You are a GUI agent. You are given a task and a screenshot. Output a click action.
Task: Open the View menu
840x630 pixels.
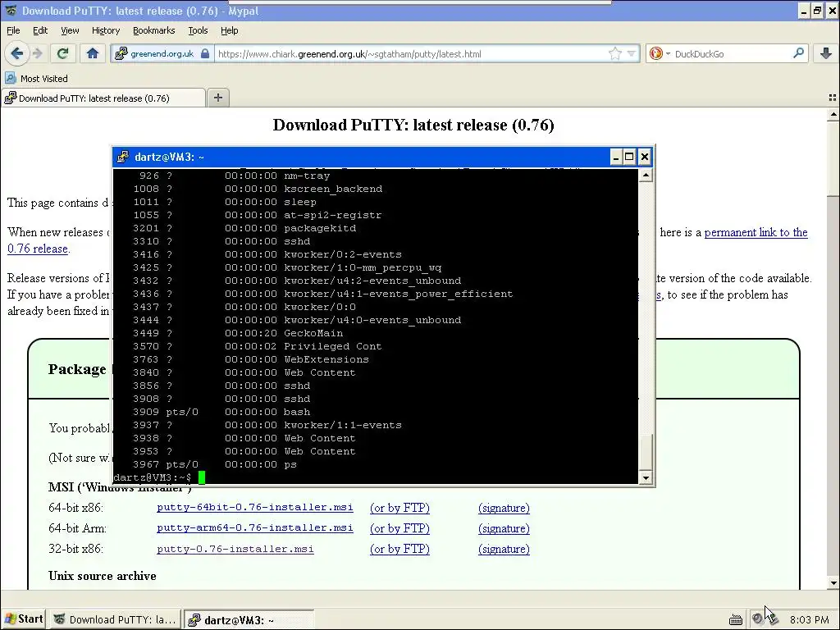point(70,30)
